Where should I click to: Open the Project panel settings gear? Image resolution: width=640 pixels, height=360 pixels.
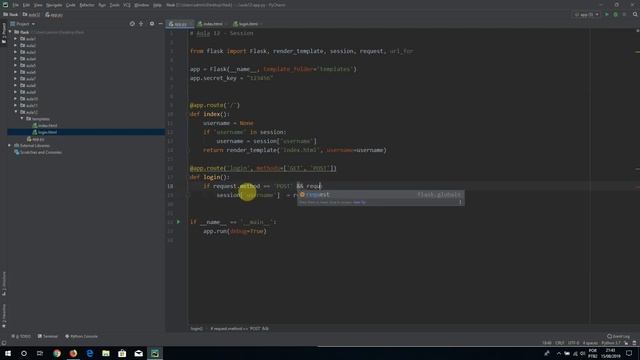coord(152,24)
